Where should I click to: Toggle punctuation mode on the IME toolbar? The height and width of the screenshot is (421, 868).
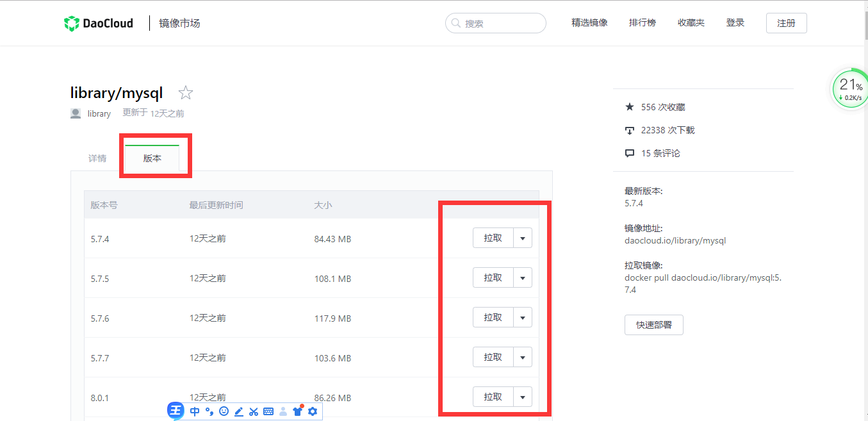[x=209, y=411]
